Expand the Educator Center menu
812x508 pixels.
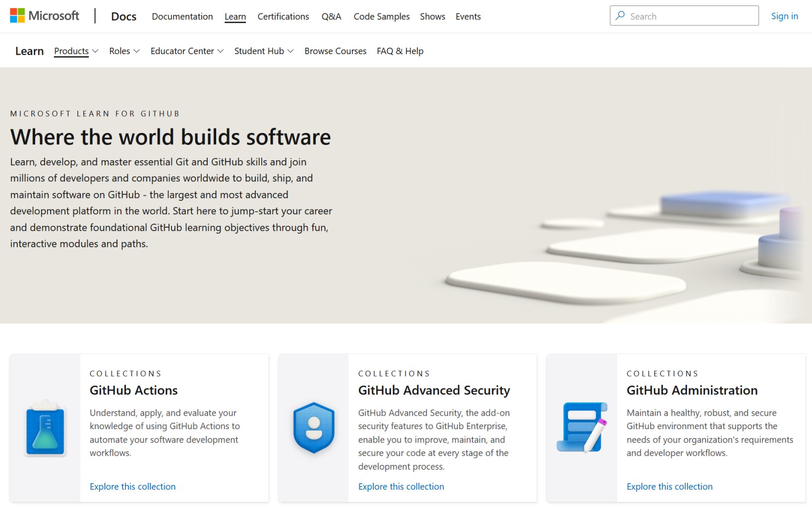pyautogui.click(x=187, y=51)
